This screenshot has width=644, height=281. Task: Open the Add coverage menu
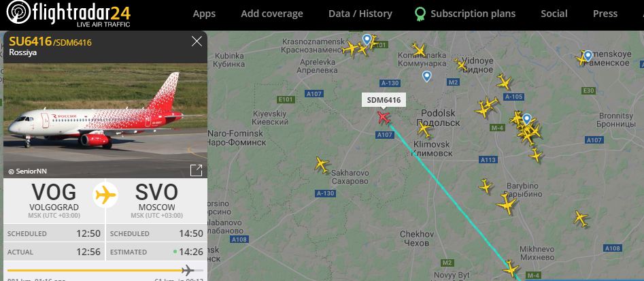(272, 14)
